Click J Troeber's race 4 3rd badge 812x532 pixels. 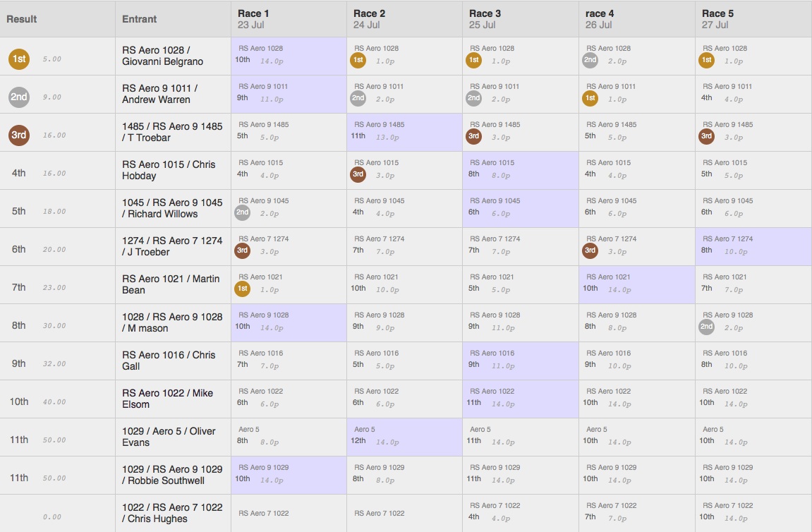pyautogui.click(x=590, y=250)
